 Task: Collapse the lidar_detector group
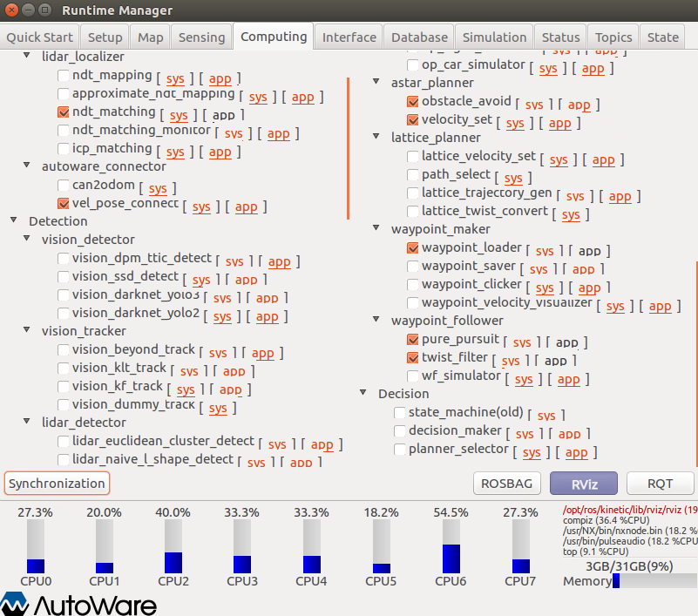pos(27,421)
